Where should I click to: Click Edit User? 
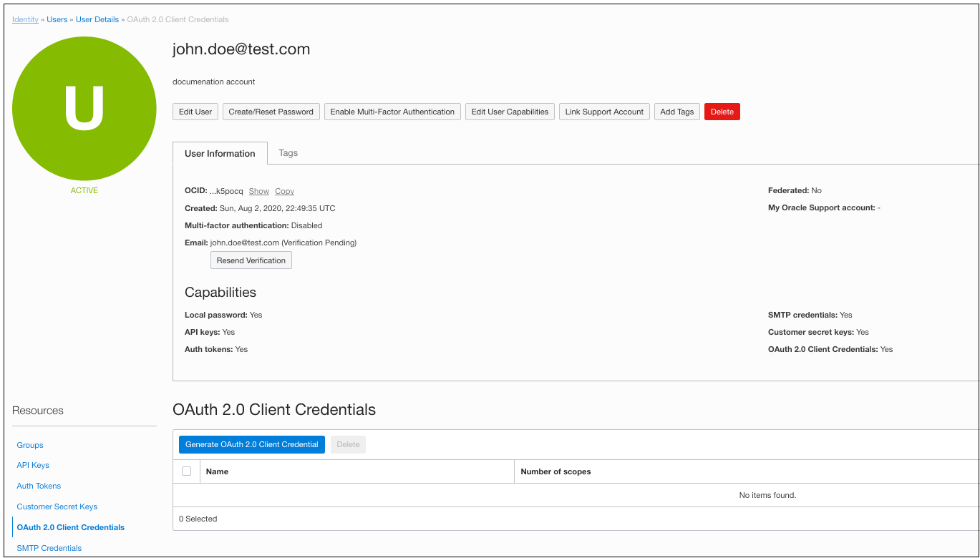pyautogui.click(x=195, y=112)
